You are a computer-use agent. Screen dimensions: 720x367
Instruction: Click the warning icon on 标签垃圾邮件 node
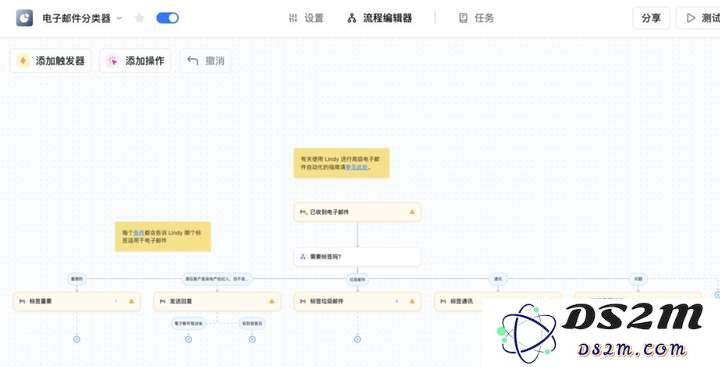tap(412, 302)
